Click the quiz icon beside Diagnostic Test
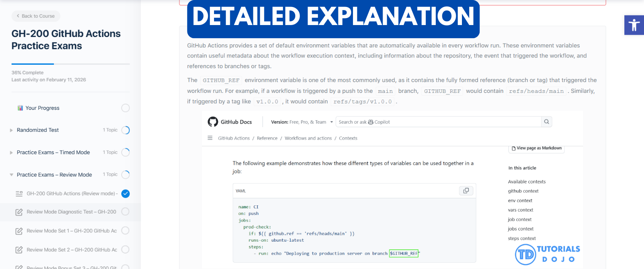This screenshot has height=269, width=644. point(19,212)
